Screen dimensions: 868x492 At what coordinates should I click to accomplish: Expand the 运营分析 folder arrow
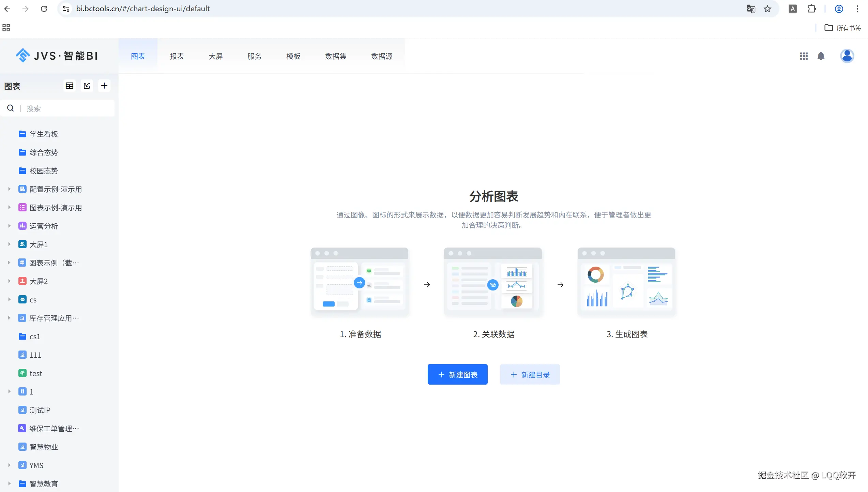pyautogui.click(x=10, y=226)
